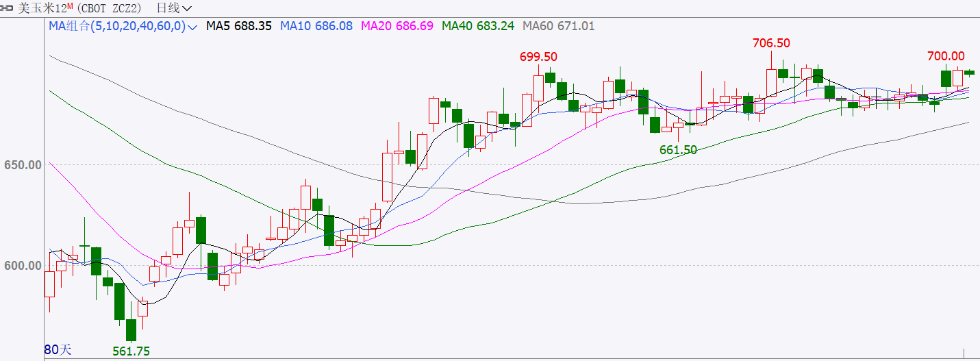Image resolution: width=980 pixels, height=361 pixels.
Task: Click the 561.75 lowest price label
Action: 131,351
